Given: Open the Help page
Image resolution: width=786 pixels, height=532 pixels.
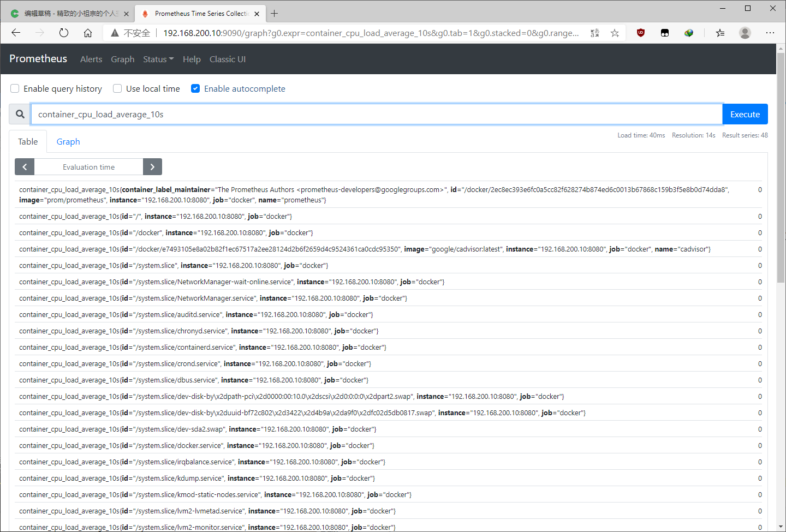Looking at the screenshot, I should point(192,59).
